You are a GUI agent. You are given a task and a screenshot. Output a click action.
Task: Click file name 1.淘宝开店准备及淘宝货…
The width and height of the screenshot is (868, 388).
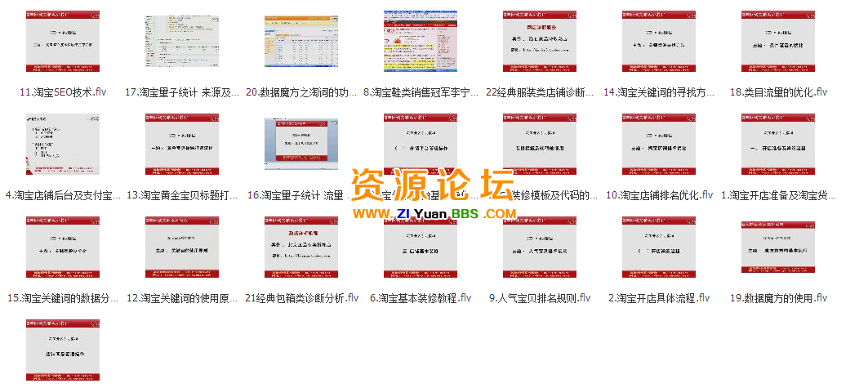tap(778, 195)
